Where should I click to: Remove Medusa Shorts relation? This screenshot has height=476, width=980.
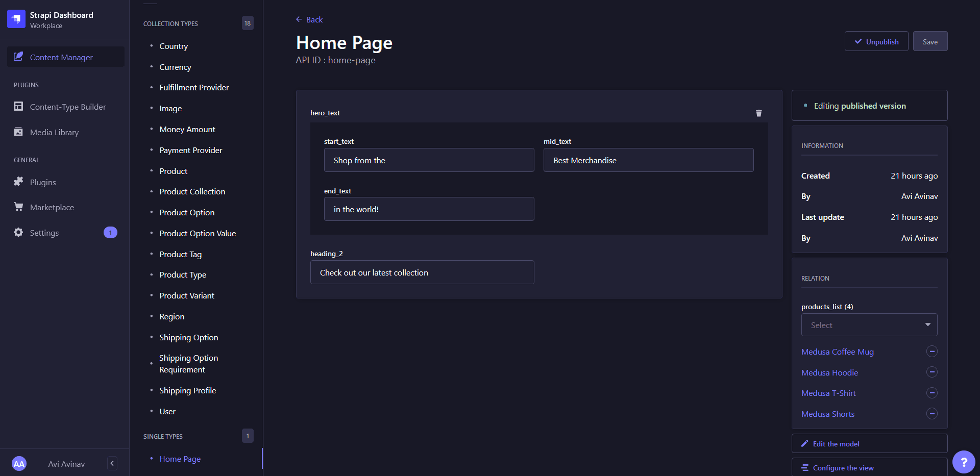933,414
